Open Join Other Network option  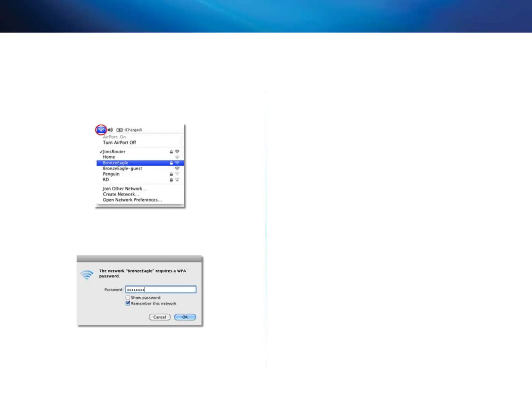pyautogui.click(x=125, y=189)
